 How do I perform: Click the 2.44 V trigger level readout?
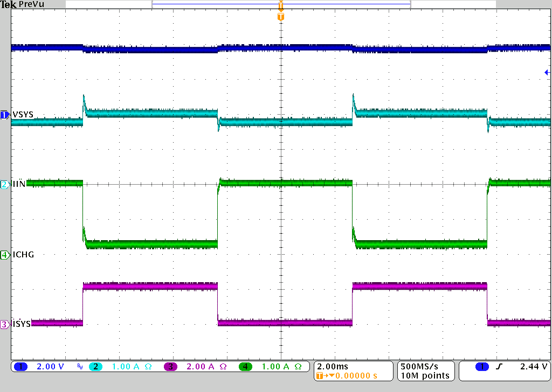click(x=534, y=367)
